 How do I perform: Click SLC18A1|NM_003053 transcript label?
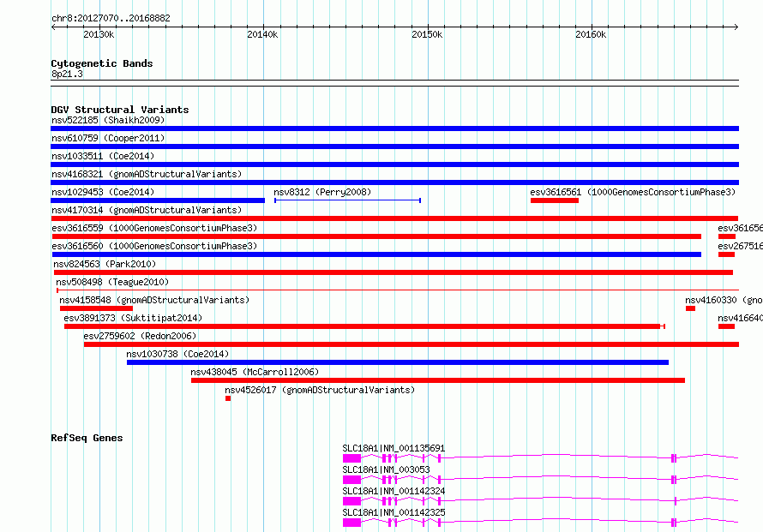click(386, 469)
